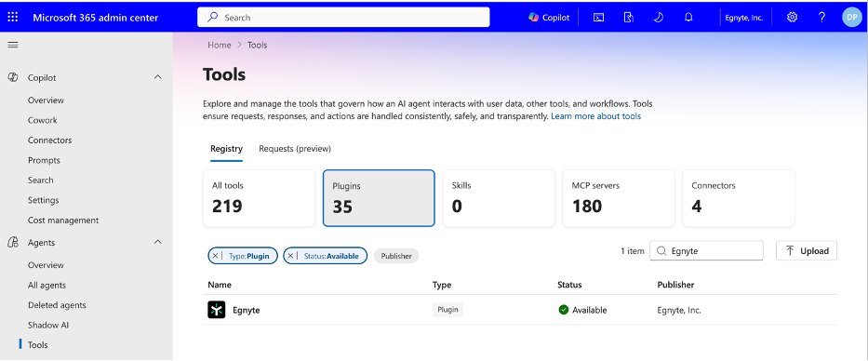
Task: Sort by the Publisher column header
Action: tap(675, 285)
